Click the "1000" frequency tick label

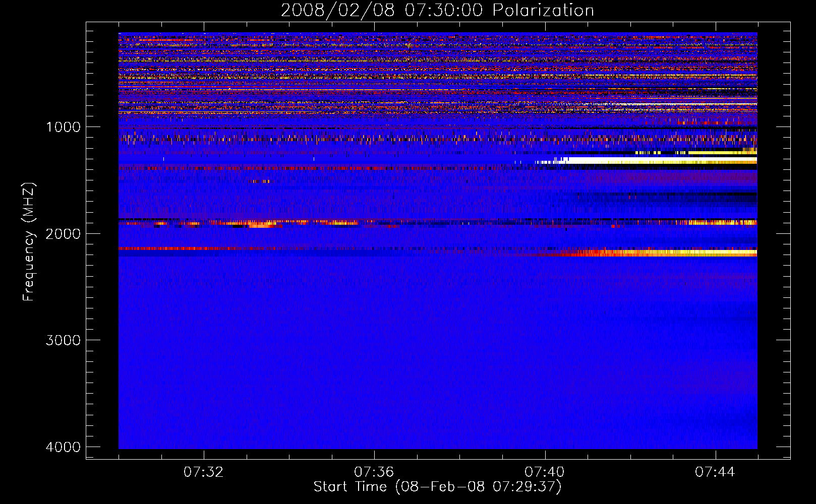click(63, 127)
